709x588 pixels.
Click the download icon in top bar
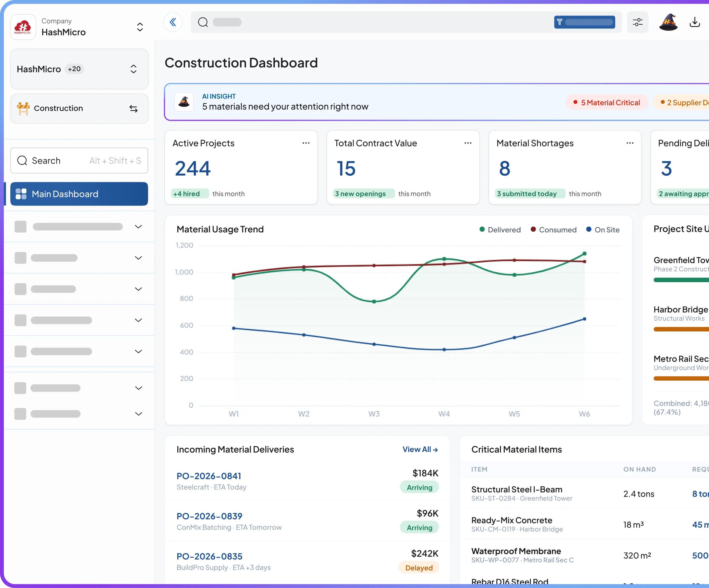pos(695,22)
